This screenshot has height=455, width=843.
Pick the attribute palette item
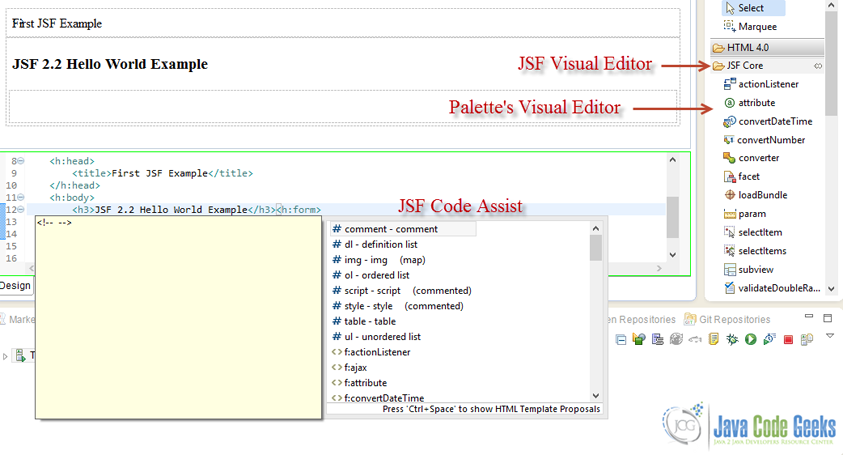[x=749, y=103]
